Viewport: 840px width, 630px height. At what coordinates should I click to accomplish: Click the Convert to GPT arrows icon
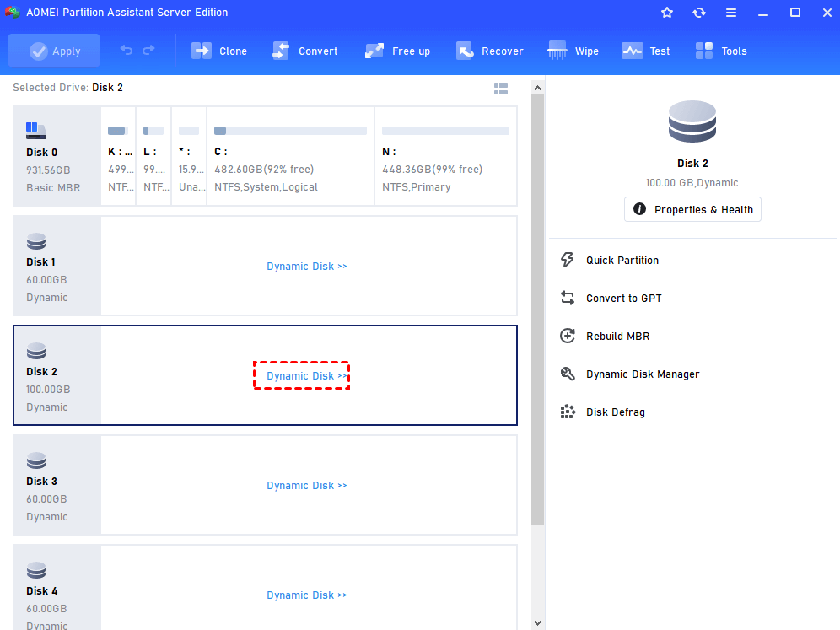[x=568, y=298]
